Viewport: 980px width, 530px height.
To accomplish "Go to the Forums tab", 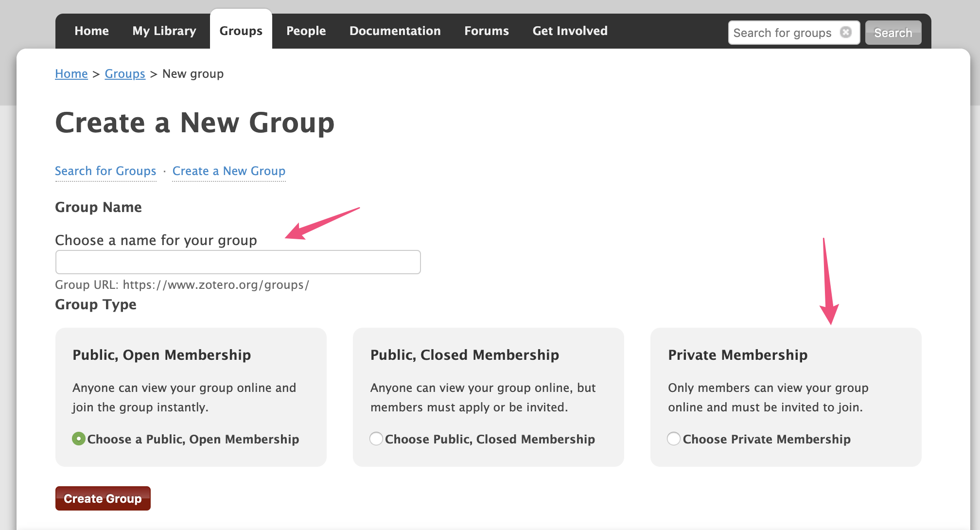I will [x=486, y=31].
